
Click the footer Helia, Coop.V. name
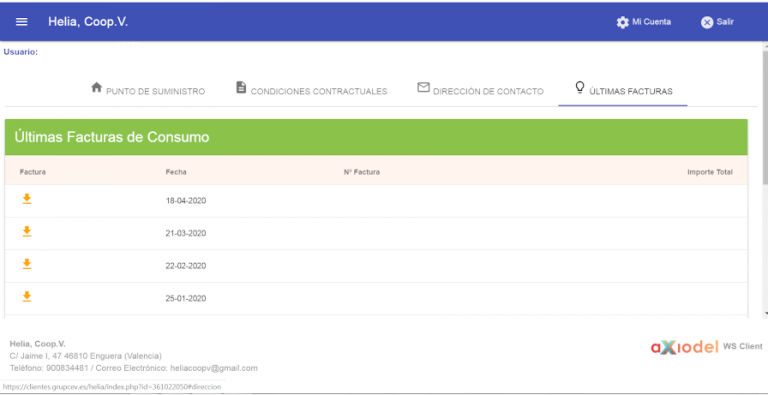(x=38, y=344)
